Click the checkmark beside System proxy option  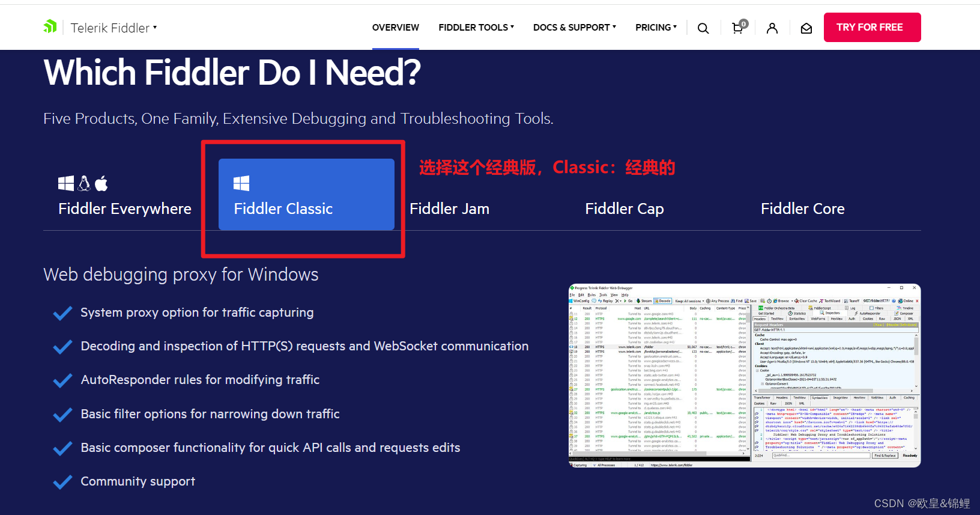click(x=62, y=314)
